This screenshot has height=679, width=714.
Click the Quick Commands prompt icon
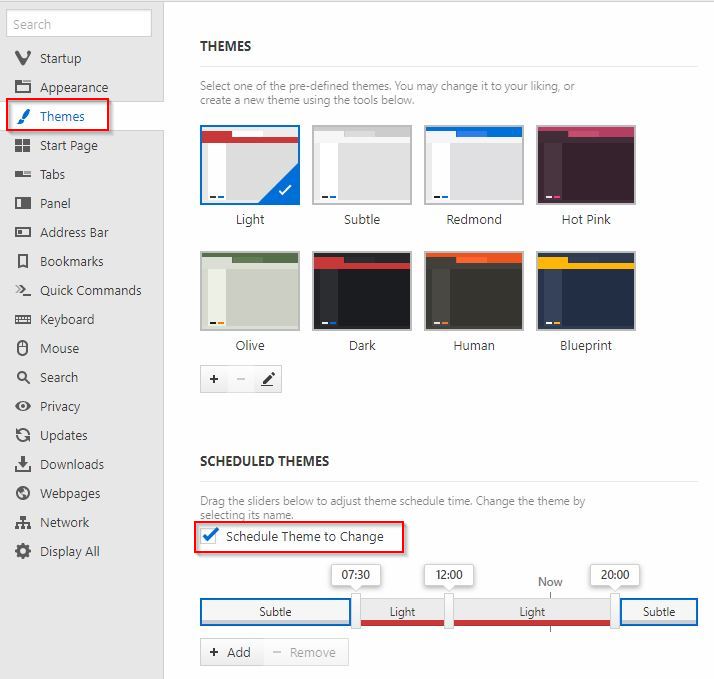pos(23,290)
